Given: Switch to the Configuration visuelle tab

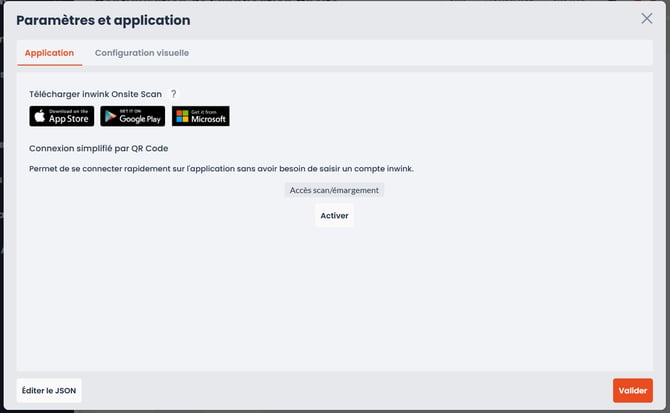Looking at the screenshot, I should point(141,53).
